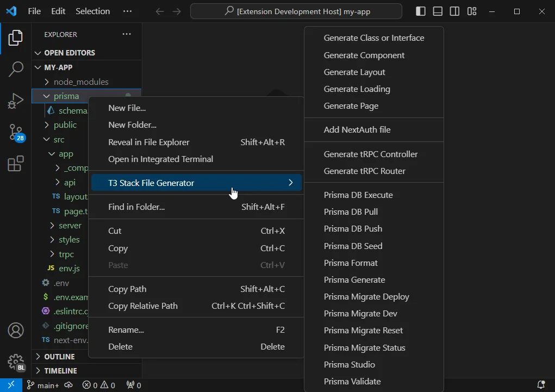Image resolution: width=555 pixels, height=392 pixels.
Task: Toggle the primary sidebar visibility
Action: tap(420, 11)
